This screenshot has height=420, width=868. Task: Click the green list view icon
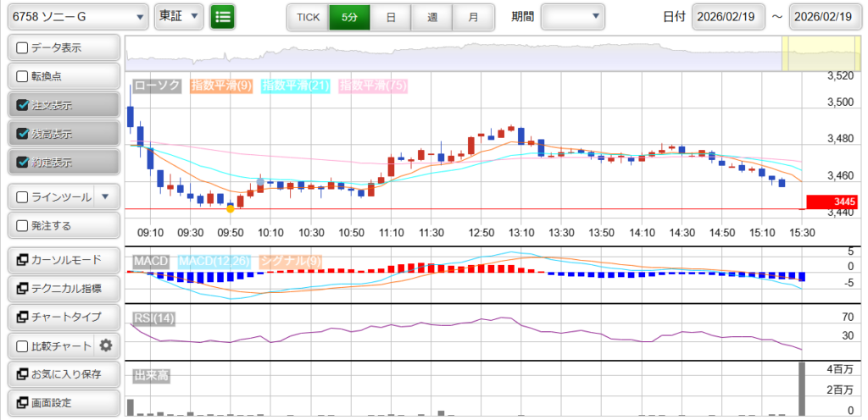pos(223,16)
